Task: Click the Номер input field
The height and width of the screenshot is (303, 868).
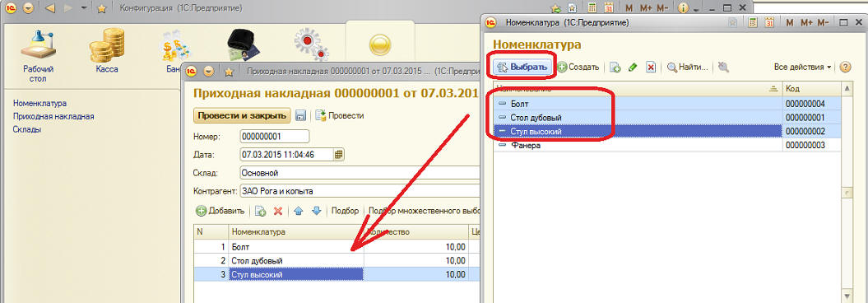Action: (275, 136)
